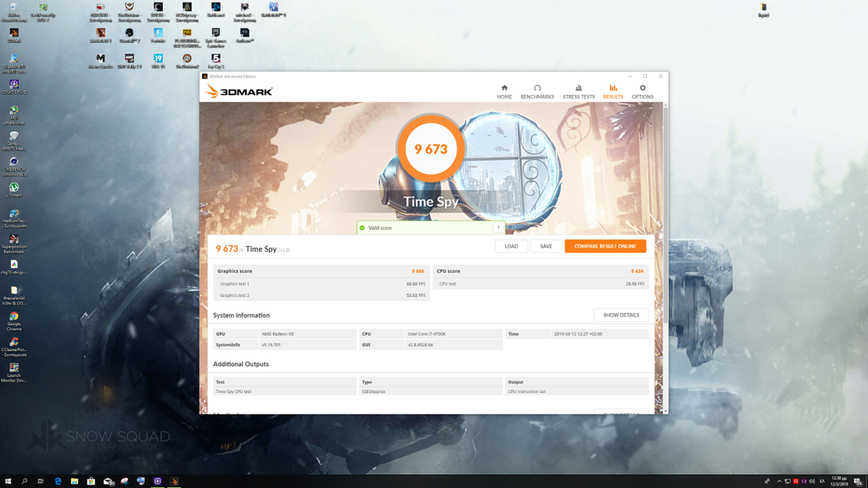Open the HOME tab in 3DMark
Screen dimensions: 868x488
(x=504, y=91)
